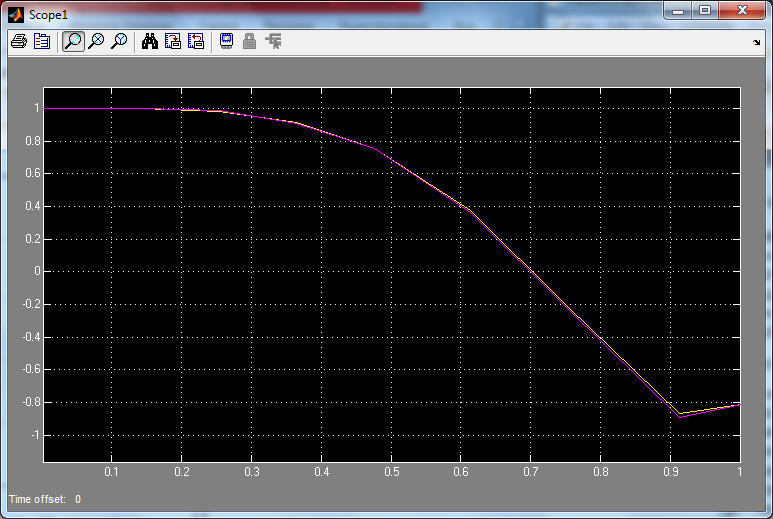This screenshot has width=773, height=519.
Task: Click the Scope1 title bar text
Action: click(48, 15)
